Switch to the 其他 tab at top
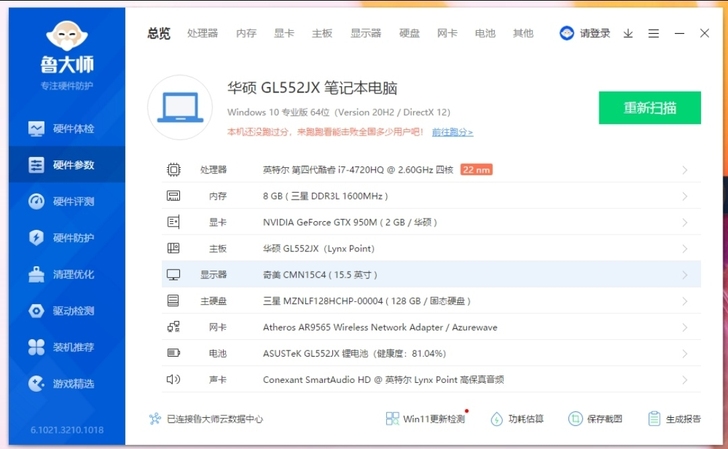 click(523, 33)
